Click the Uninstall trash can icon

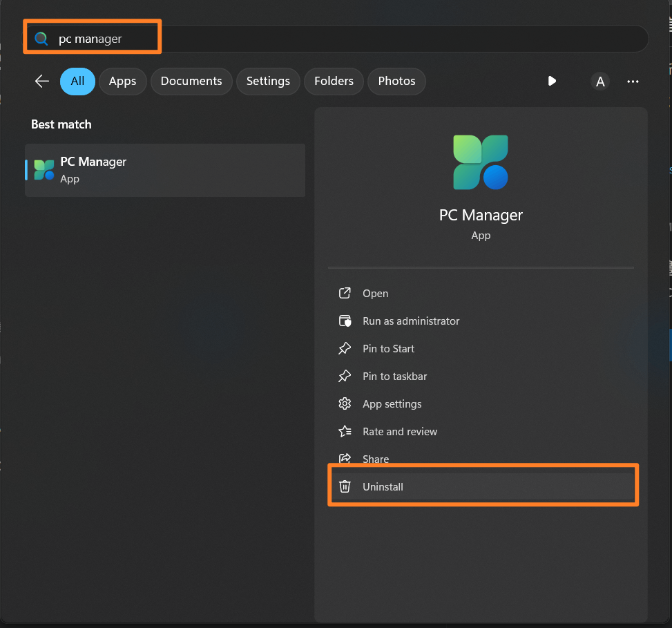(x=345, y=487)
